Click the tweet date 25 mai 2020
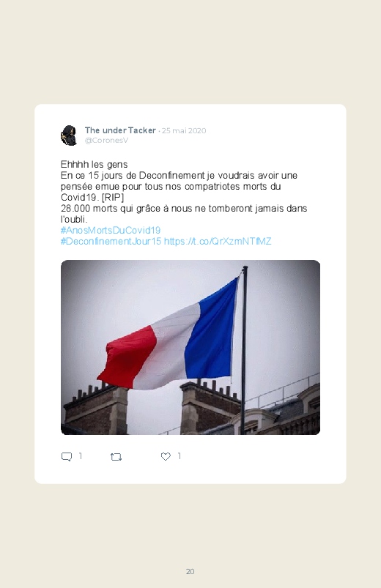The height and width of the screenshot is (588, 381). [184, 130]
